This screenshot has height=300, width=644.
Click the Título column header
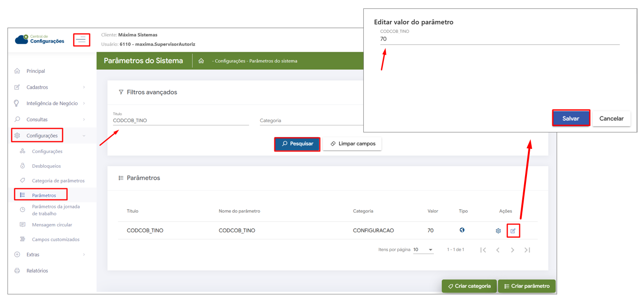(x=133, y=211)
